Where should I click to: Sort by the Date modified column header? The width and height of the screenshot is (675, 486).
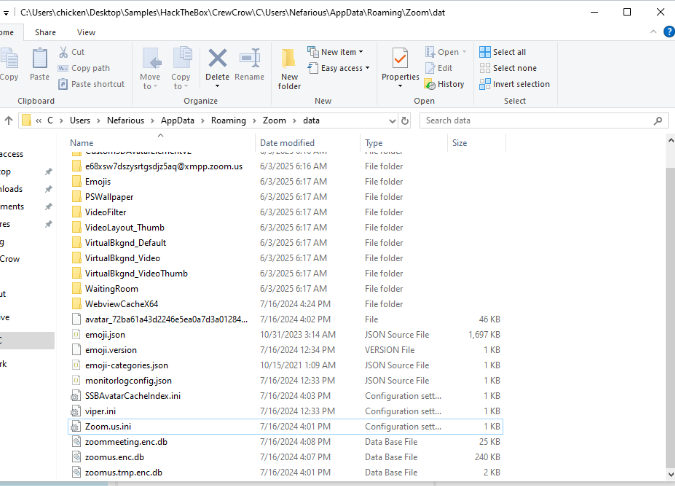click(x=308, y=143)
